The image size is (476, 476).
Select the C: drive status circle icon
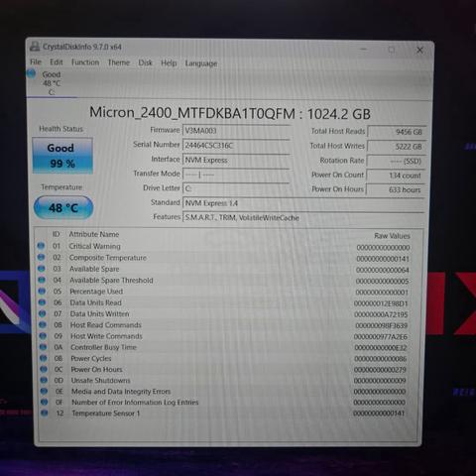point(31,73)
